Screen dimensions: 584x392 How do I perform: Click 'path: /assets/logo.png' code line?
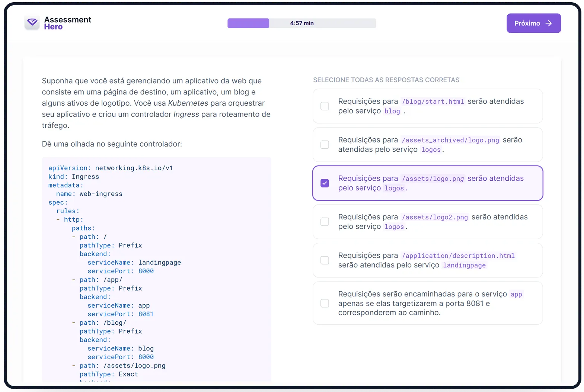point(122,366)
